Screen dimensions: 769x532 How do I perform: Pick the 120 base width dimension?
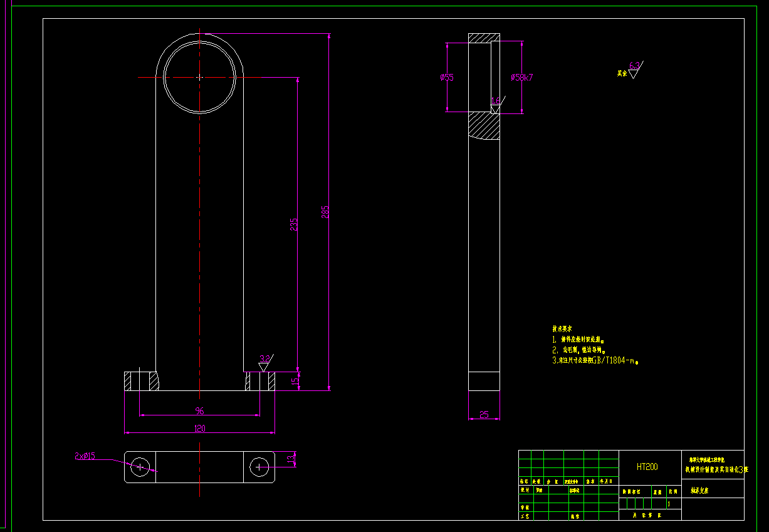click(200, 429)
